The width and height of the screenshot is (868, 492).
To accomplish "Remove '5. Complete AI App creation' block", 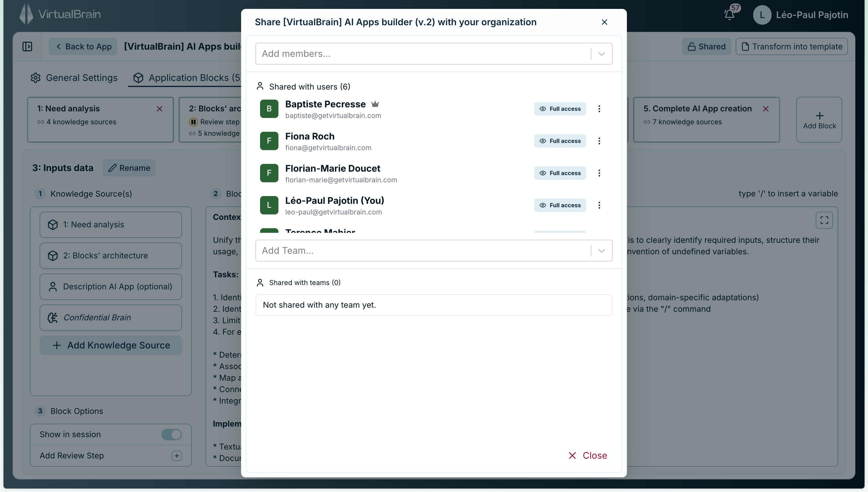I will (x=766, y=109).
